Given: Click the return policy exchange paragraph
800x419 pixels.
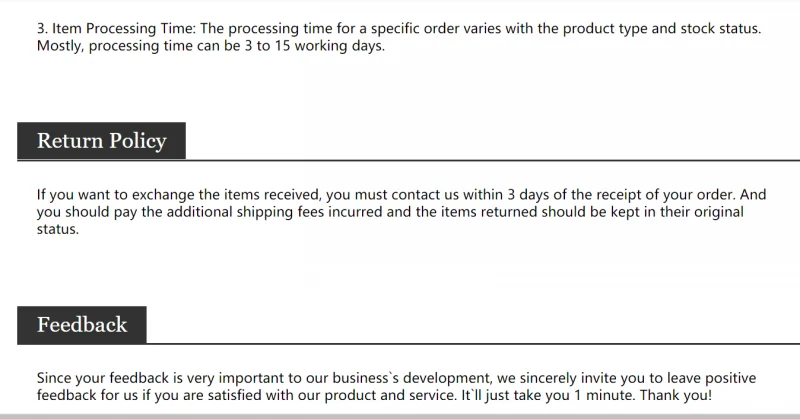Looking at the screenshot, I should pos(401,212).
